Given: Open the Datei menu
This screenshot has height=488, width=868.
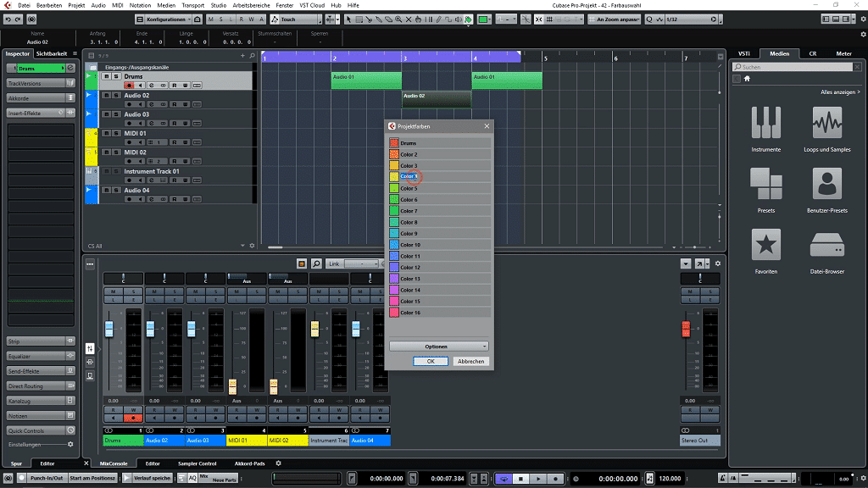Looking at the screenshot, I should click(24, 5).
